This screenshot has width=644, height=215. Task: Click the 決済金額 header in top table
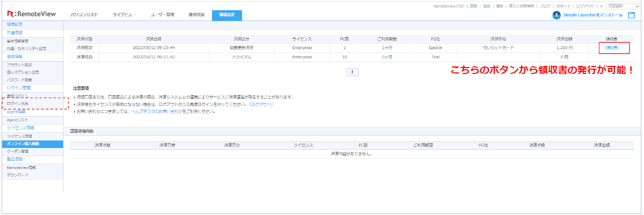pyautogui.click(x=564, y=39)
